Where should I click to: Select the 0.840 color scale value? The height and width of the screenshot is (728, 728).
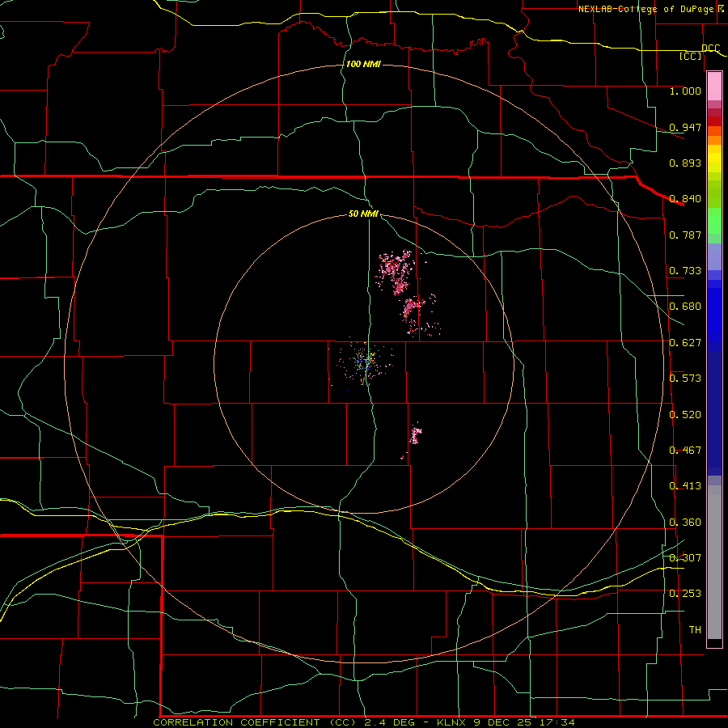[x=685, y=199]
